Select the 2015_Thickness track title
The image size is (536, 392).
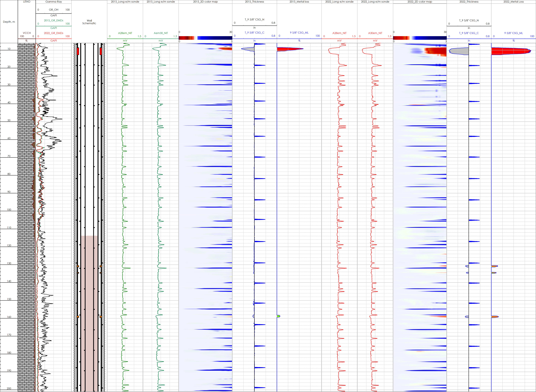[x=254, y=2]
